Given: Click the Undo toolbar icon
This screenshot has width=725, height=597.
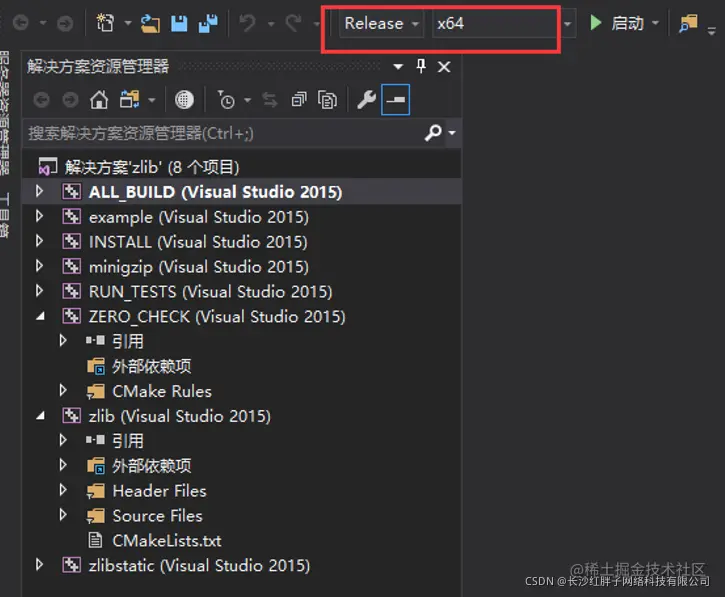Looking at the screenshot, I should [x=248, y=23].
